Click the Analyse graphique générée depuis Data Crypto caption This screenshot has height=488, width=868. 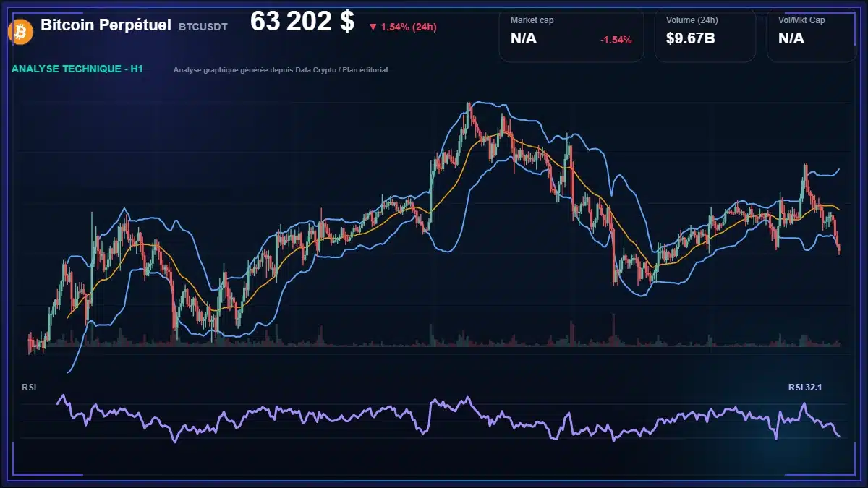(281, 70)
